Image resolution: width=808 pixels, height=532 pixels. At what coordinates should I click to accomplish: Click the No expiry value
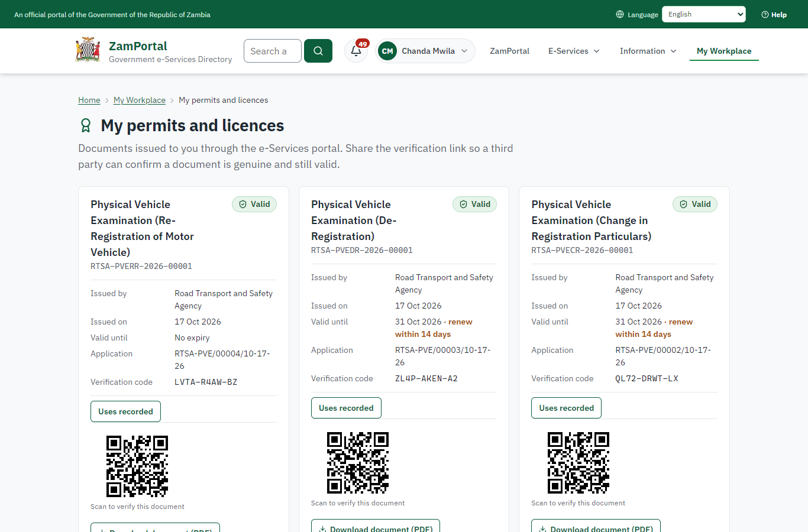point(192,338)
